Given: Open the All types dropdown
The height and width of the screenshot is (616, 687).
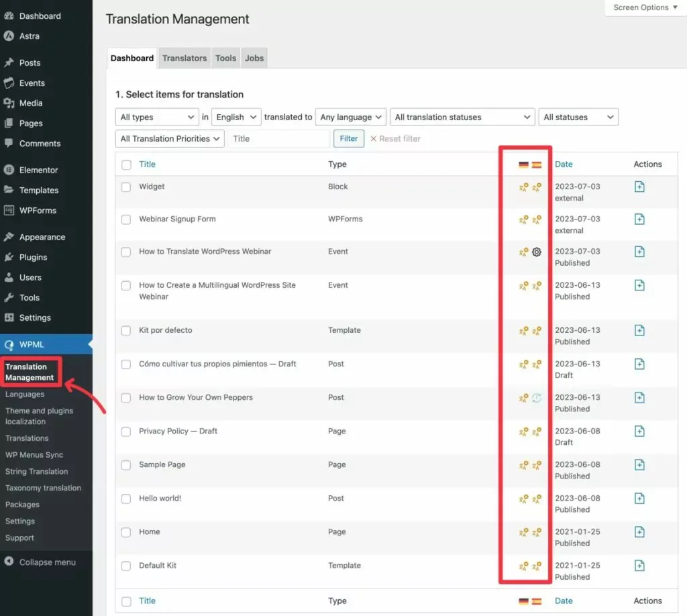Looking at the screenshot, I should tap(157, 117).
